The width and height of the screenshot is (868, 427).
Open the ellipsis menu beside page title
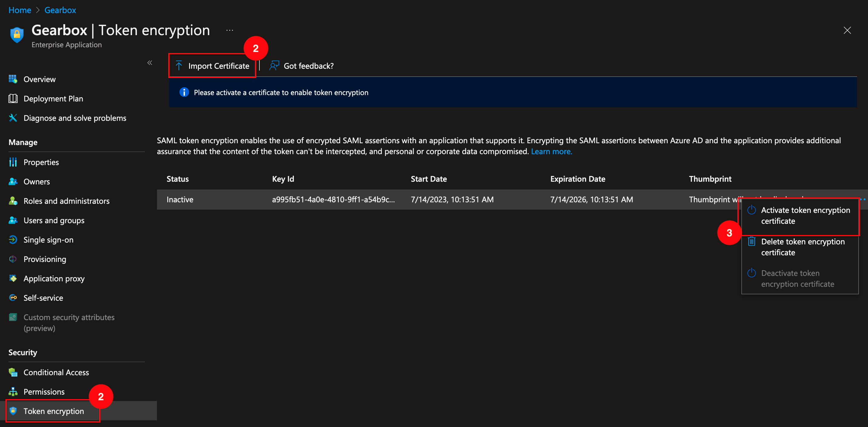(230, 30)
